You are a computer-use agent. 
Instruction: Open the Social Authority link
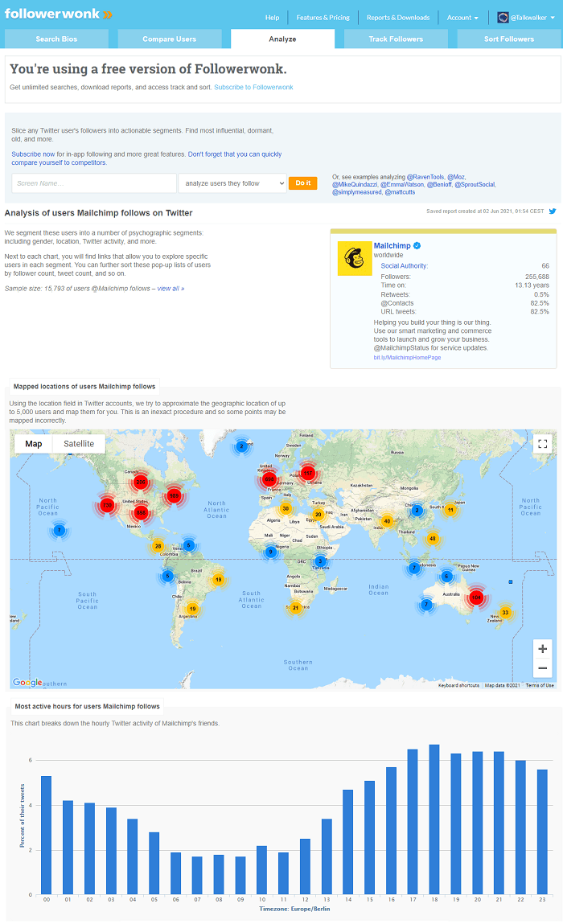tap(404, 265)
